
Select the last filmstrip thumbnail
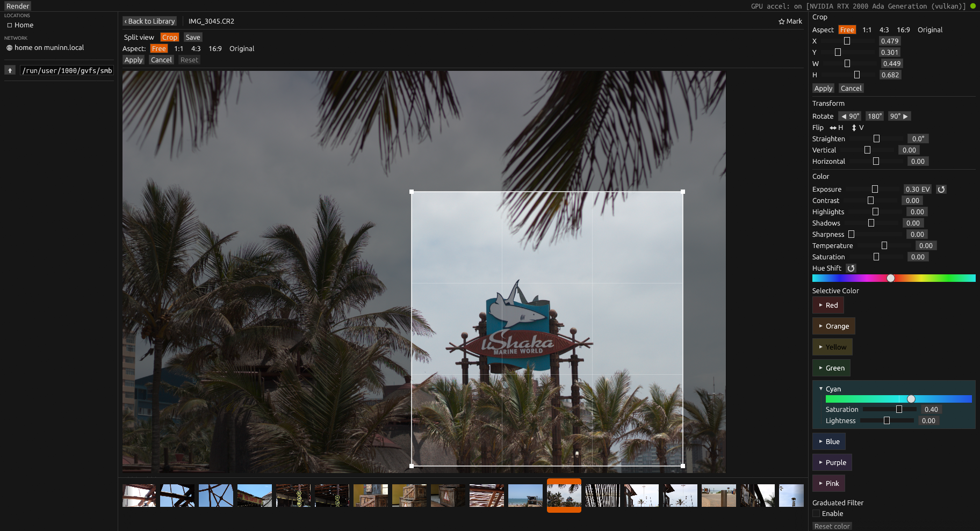click(x=791, y=496)
